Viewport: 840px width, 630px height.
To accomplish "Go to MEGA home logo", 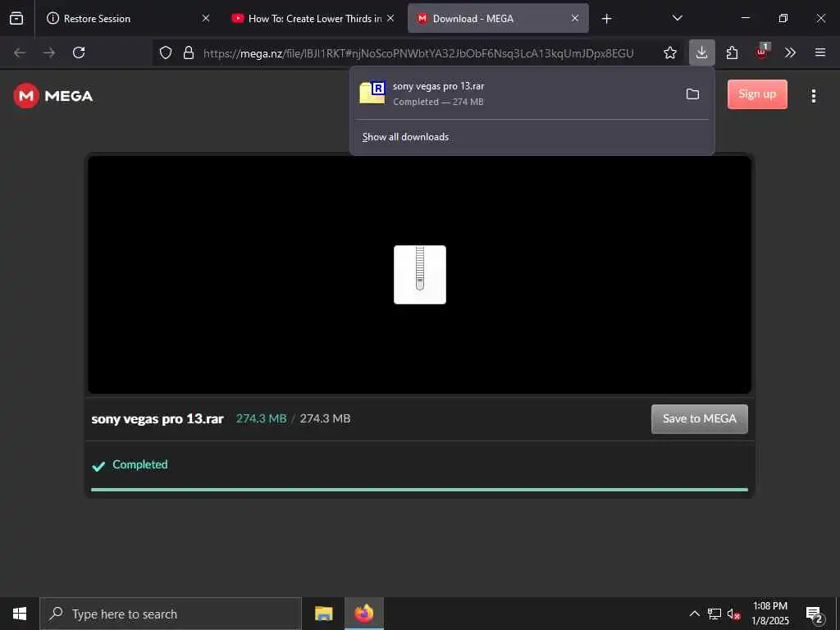I will click(x=52, y=96).
